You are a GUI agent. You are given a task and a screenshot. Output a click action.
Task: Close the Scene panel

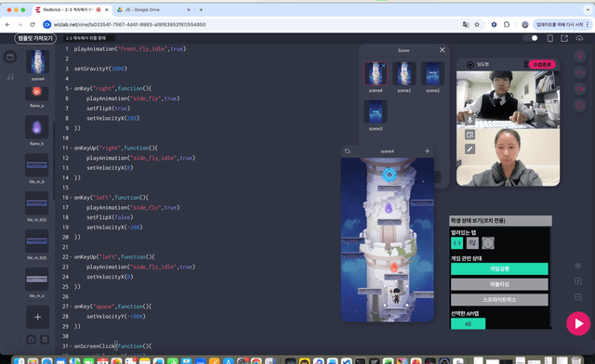(443, 50)
